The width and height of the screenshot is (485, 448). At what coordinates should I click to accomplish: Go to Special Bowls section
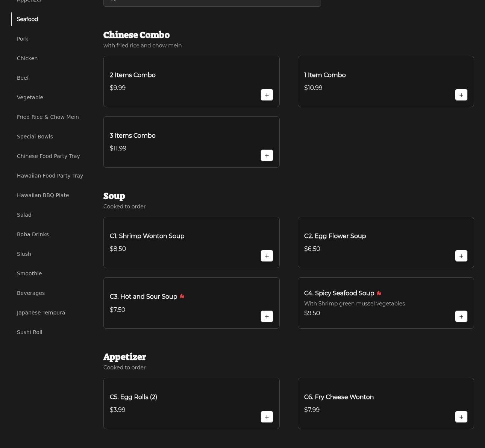coord(35,137)
